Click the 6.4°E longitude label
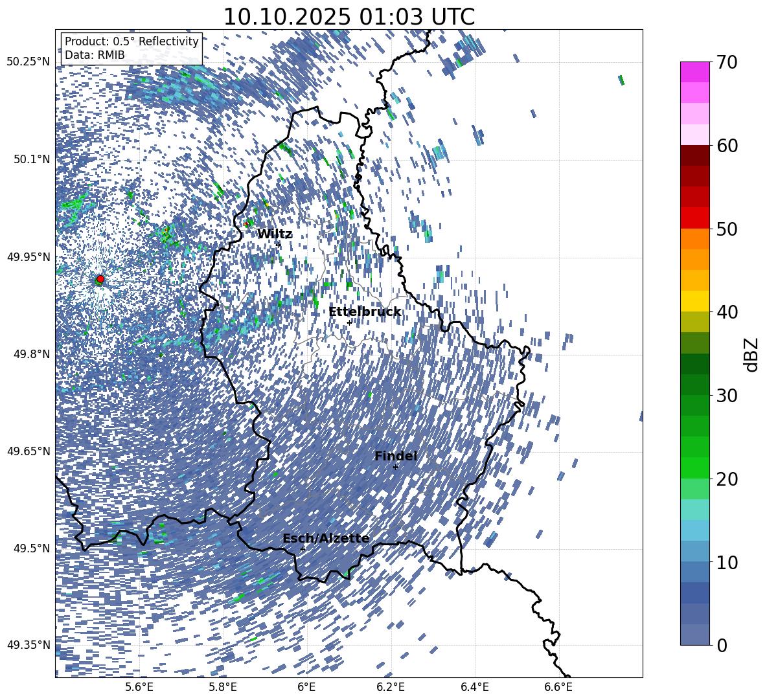Viewport: 767px width, 700px height. pos(474,687)
